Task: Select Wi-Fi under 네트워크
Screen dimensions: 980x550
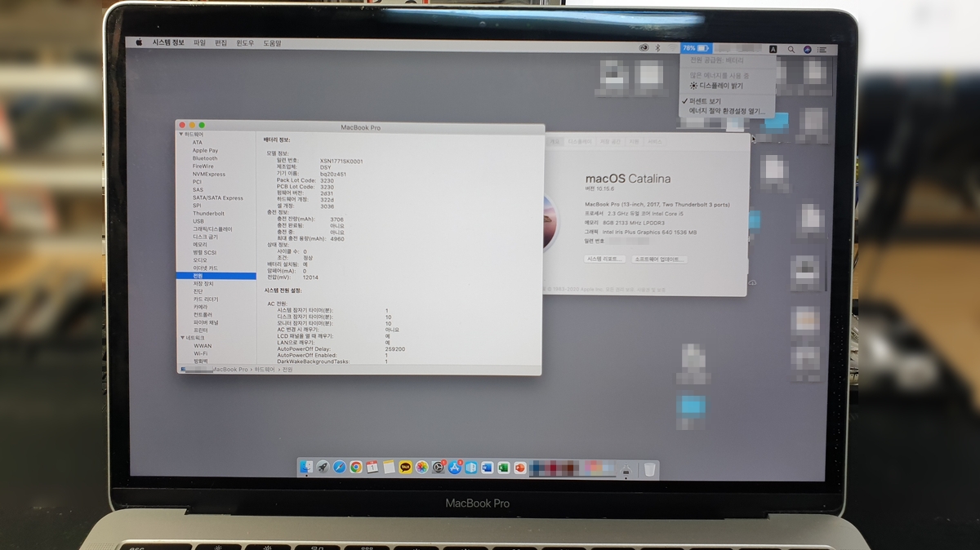Action: pyautogui.click(x=200, y=353)
